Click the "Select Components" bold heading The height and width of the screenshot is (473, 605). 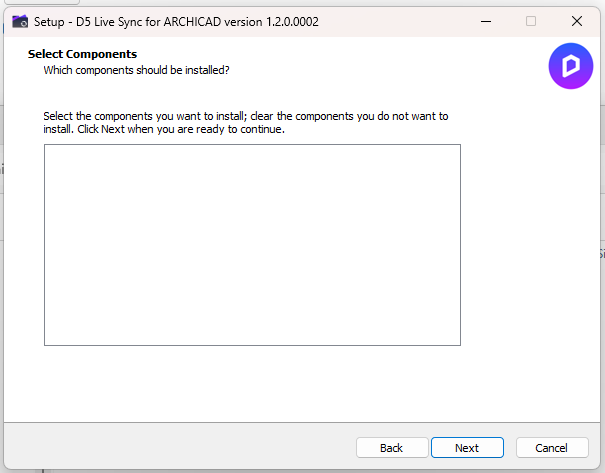point(82,54)
